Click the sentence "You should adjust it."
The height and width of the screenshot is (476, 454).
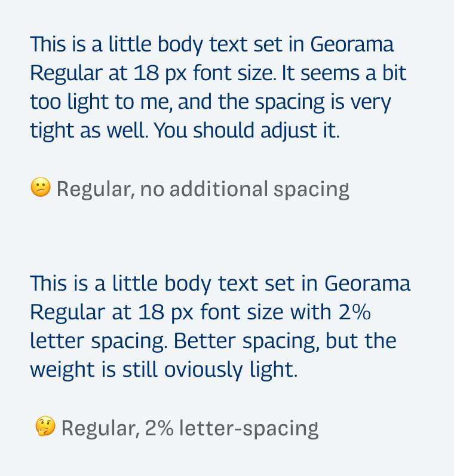pos(247,131)
